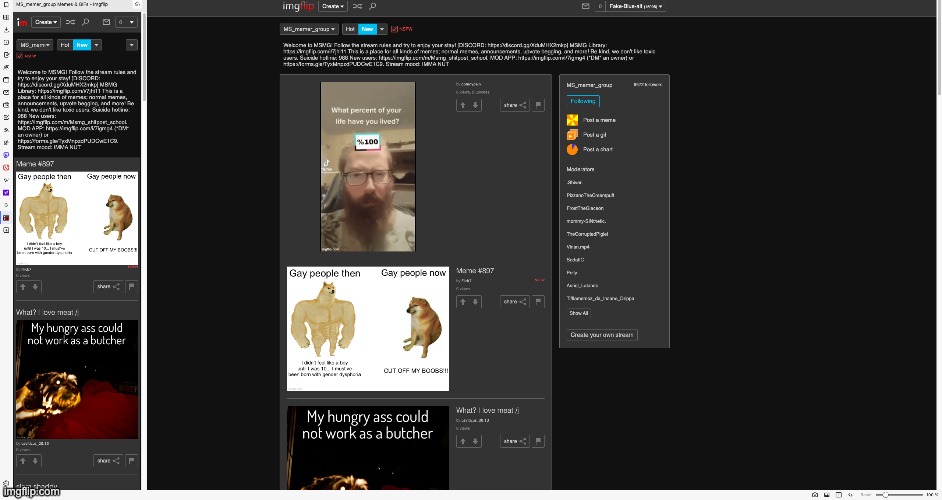Open the 'What percent of your life' video thumbnail

click(368, 166)
